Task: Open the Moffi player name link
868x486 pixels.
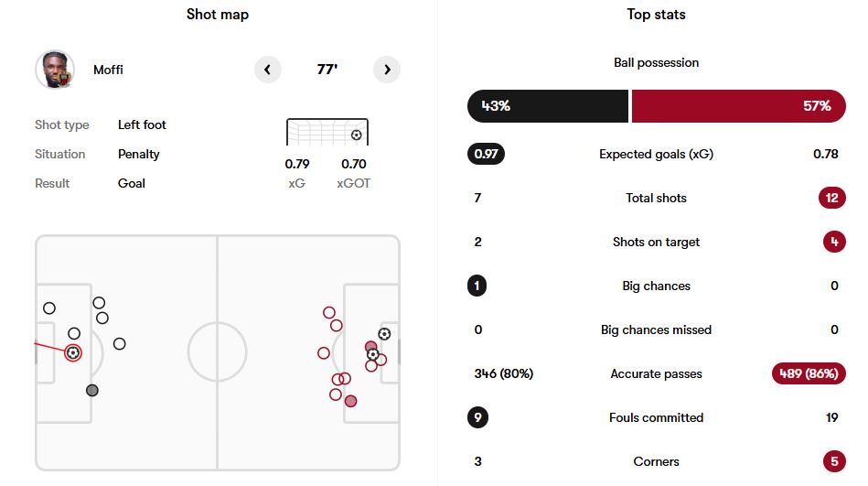Action: tap(110, 70)
